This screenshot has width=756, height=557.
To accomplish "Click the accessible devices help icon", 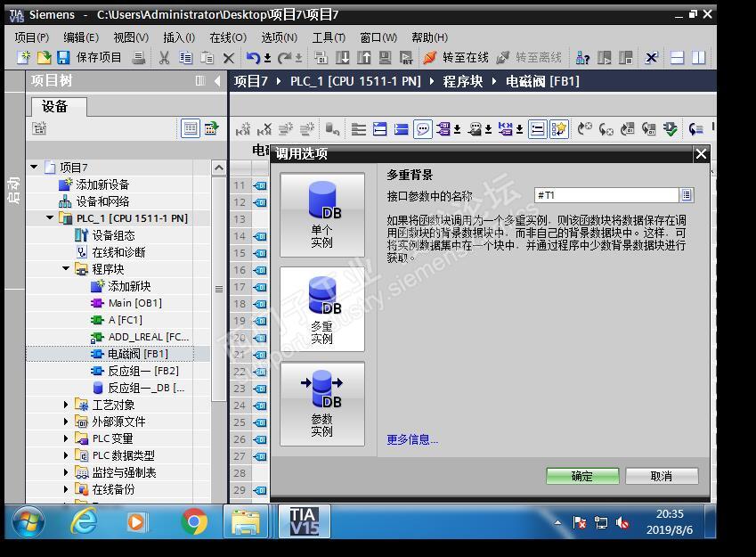I will 582,58.
